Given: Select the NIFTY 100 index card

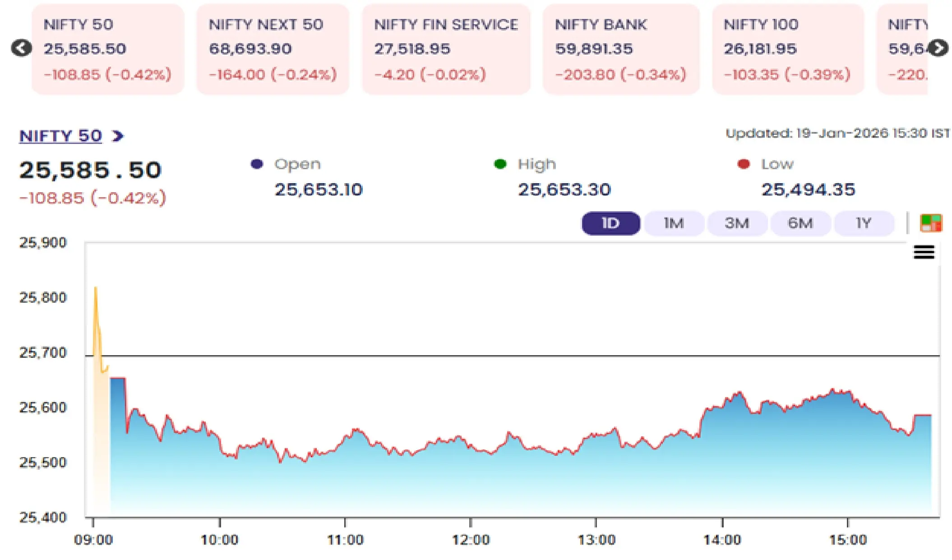Looking at the screenshot, I should click(x=788, y=49).
